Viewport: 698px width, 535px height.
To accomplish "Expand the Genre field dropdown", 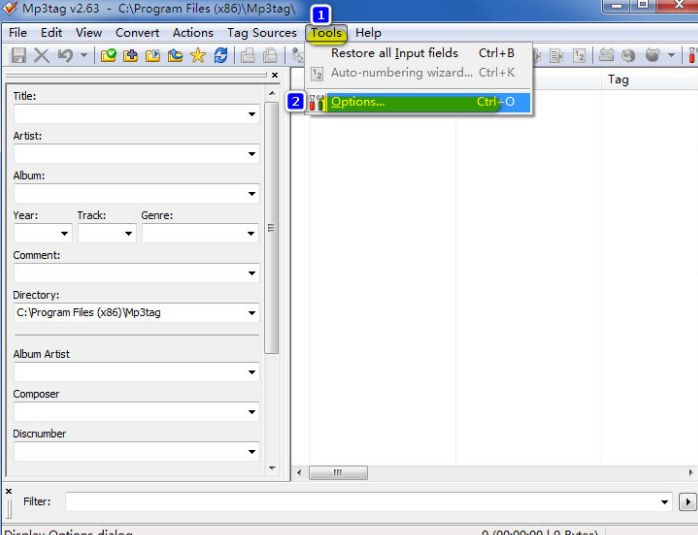I will coord(252,234).
